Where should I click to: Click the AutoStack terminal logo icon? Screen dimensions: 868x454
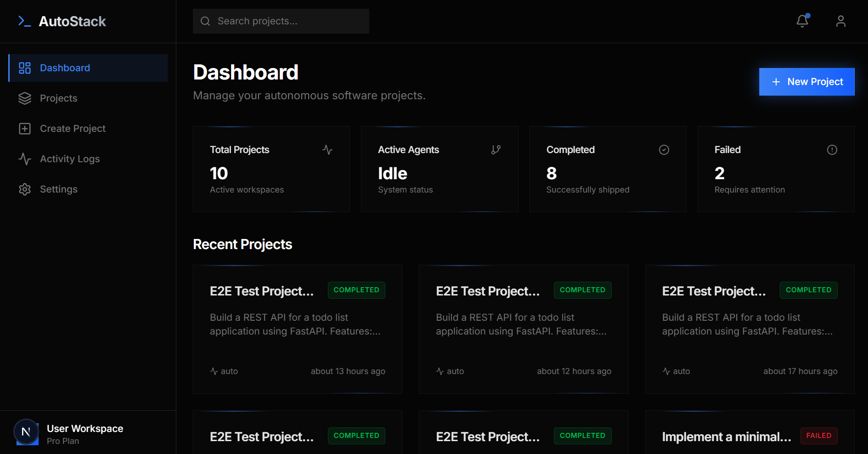pos(24,21)
